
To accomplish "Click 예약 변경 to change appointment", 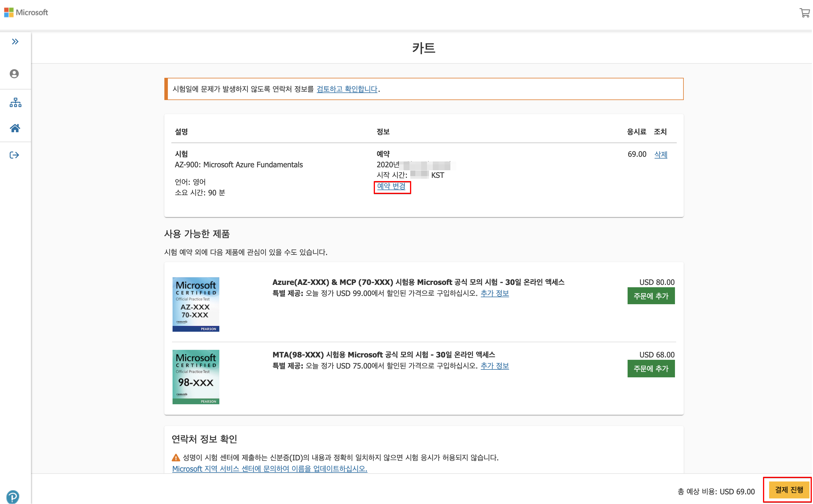I will [392, 186].
